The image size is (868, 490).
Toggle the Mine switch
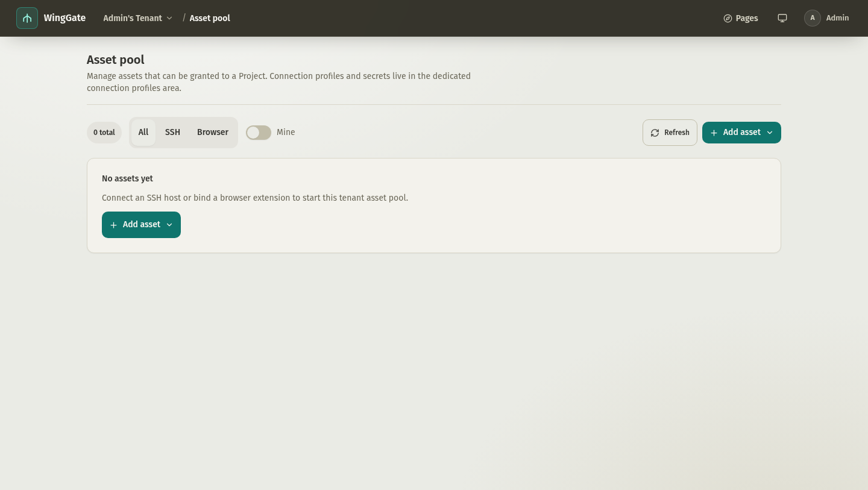(x=259, y=133)
